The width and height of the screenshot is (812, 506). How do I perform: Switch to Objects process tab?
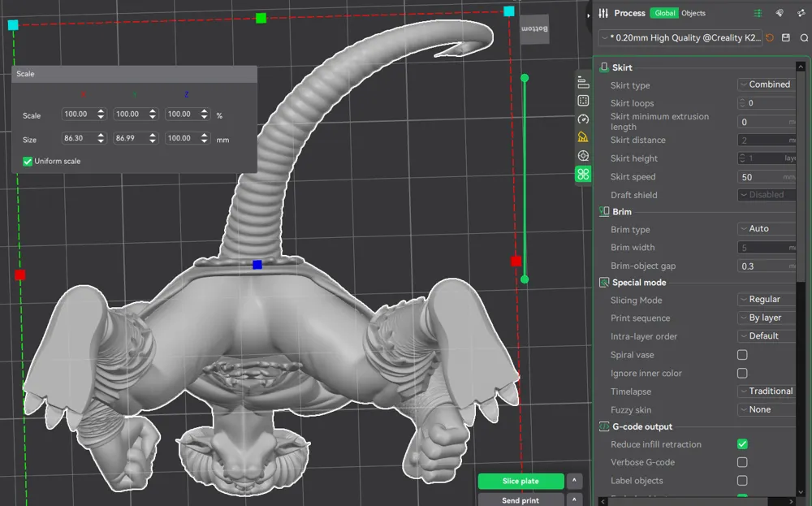(693, 13)
